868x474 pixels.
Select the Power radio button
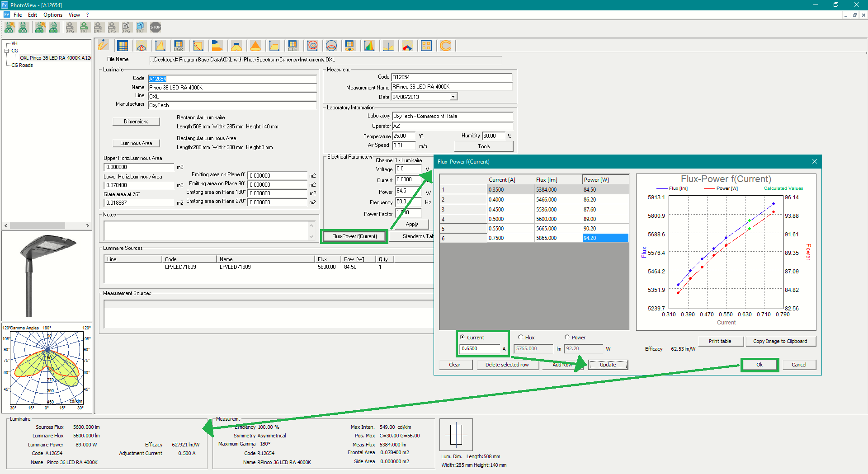(567, 337)
